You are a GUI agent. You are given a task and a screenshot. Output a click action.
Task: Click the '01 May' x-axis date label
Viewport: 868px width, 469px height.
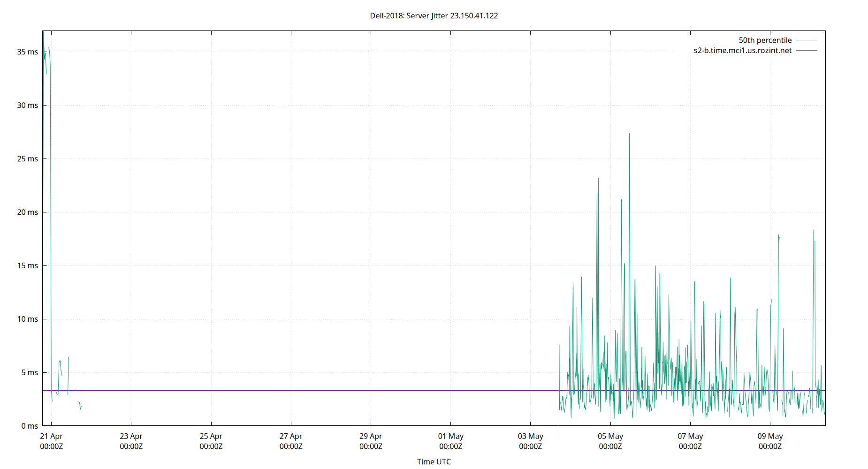451,436
